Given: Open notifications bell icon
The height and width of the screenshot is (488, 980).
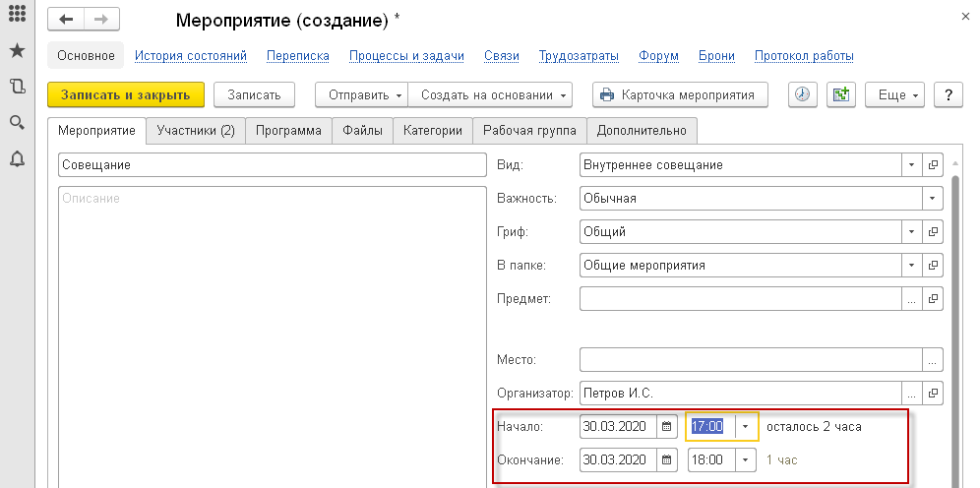Looking at the screenshot, I should pyautogui.click(x=17, y=158).
